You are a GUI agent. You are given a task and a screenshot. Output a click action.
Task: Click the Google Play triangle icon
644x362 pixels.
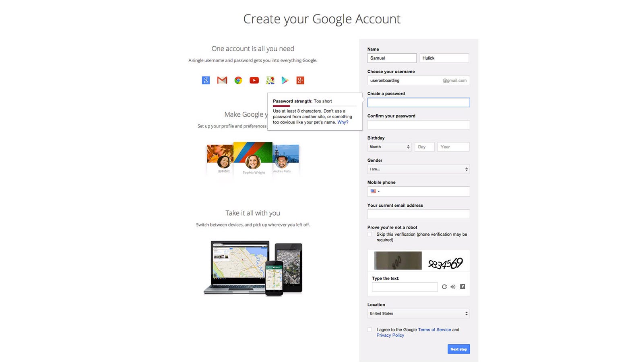point(285,80)
